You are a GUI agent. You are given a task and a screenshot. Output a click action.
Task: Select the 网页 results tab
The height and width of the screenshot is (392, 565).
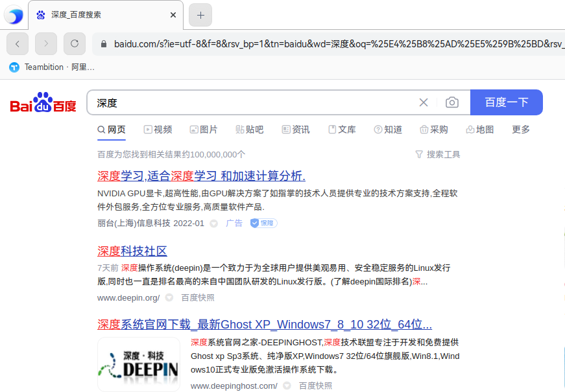(112, 130)
